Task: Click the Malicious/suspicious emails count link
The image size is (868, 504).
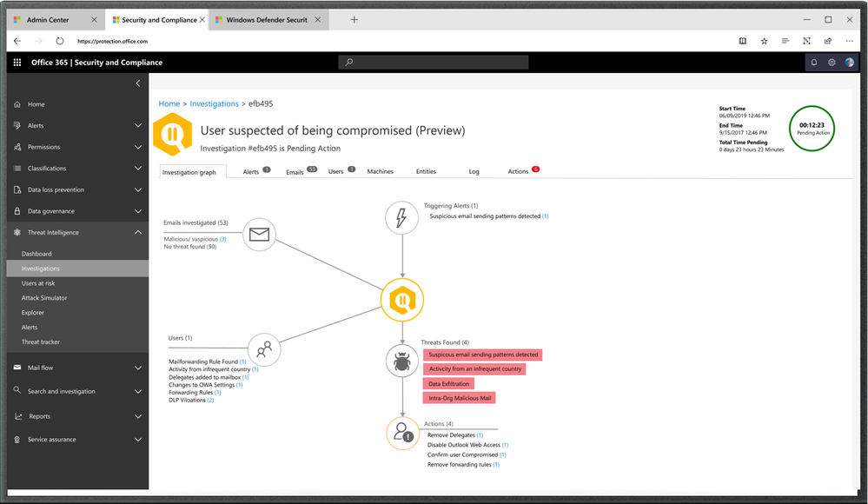Action: click(x=223, y=239)
